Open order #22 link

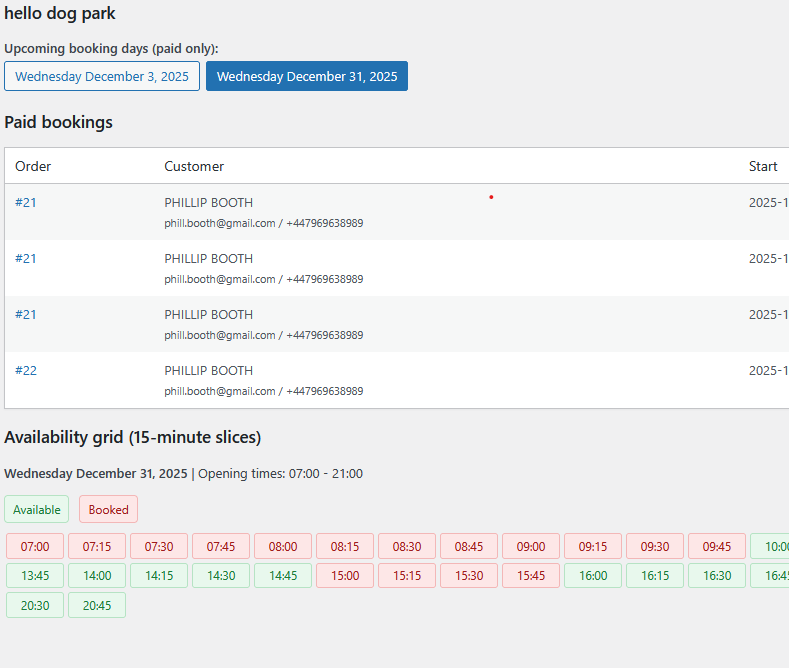(x=26, y=371)
